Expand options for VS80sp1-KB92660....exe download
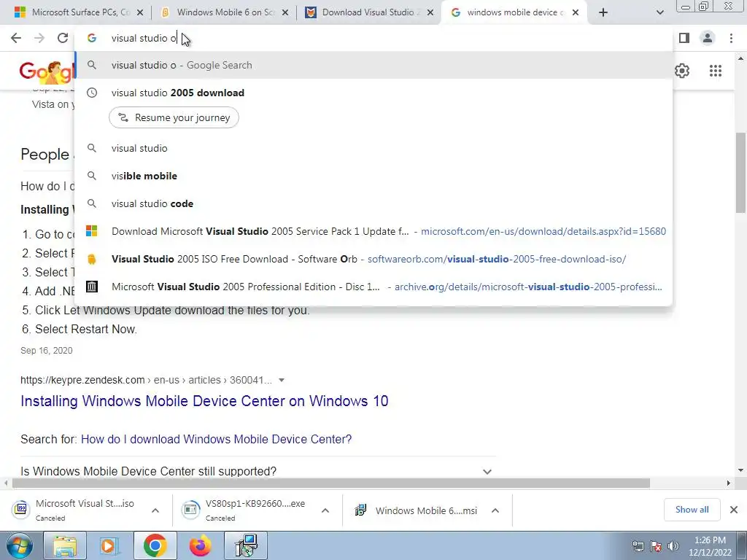 325,510
